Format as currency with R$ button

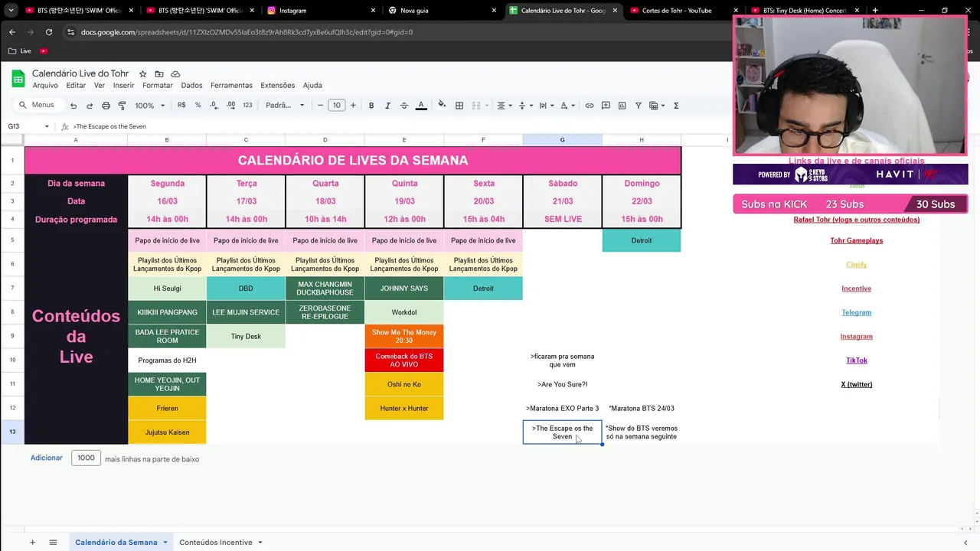coord(181,106)
